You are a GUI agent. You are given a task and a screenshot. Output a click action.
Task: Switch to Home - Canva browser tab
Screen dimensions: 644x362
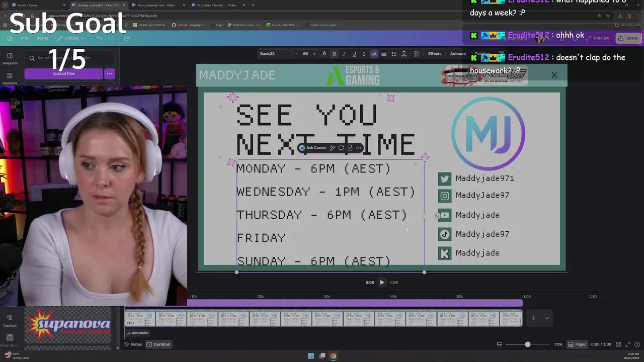click(38, 5)
